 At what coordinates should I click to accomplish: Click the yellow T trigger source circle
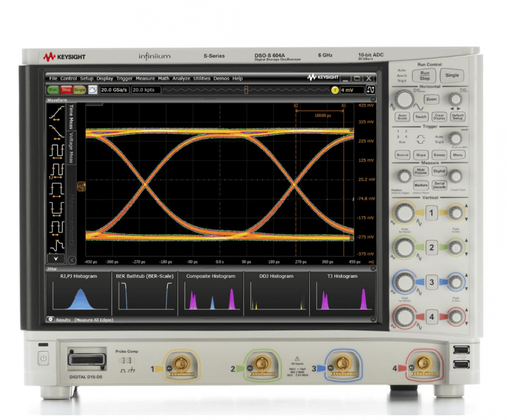click(x=335, y=90)
